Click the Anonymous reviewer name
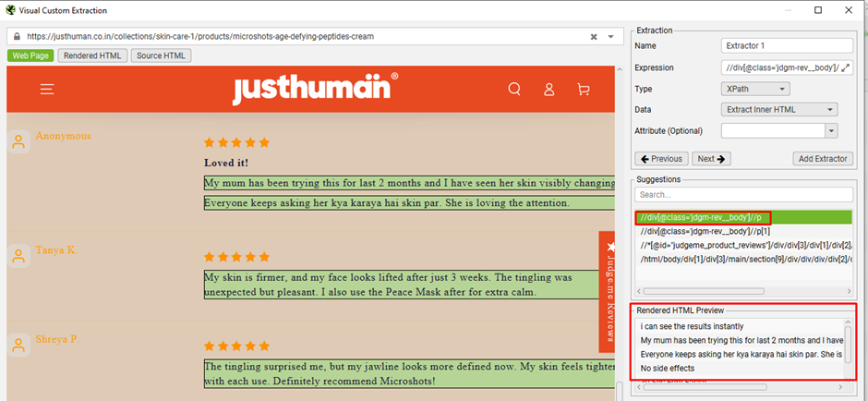This screenshot has height=401, width=868. tap(63, 136)
